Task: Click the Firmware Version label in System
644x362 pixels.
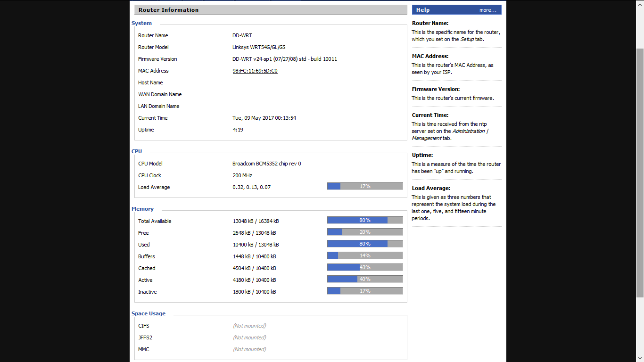Action: 157,59
